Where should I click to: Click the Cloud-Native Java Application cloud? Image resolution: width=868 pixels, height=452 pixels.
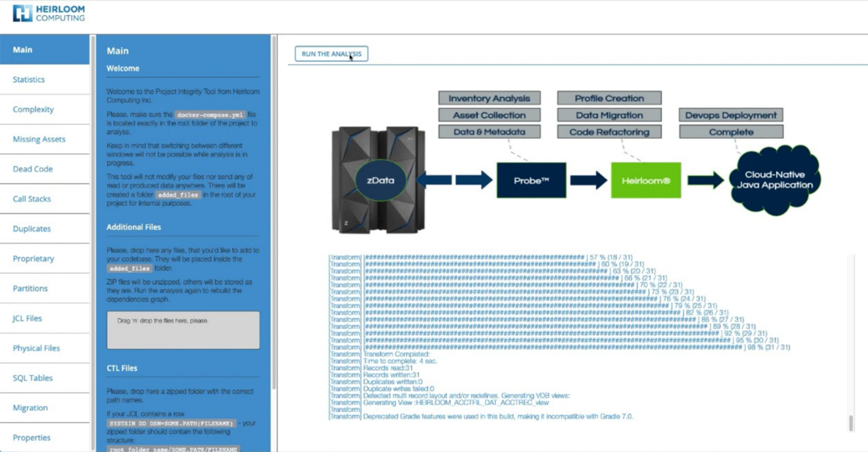coord(774,180)
